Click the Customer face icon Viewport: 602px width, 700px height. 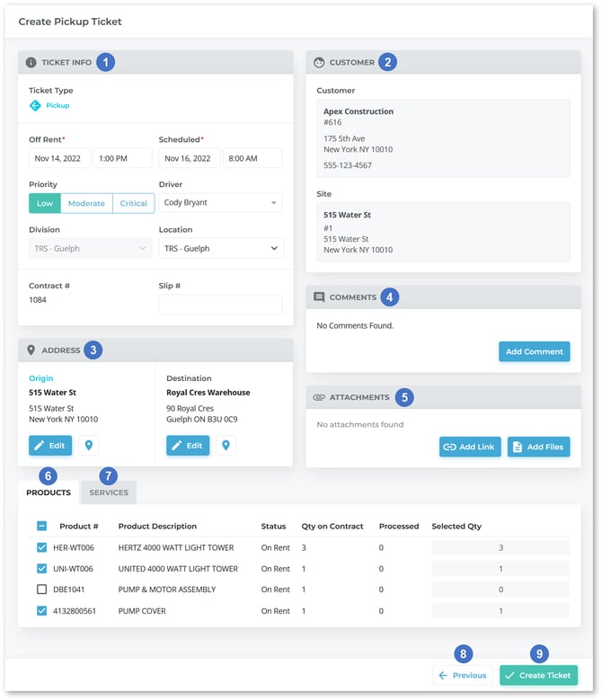click(x=319, y=63)
